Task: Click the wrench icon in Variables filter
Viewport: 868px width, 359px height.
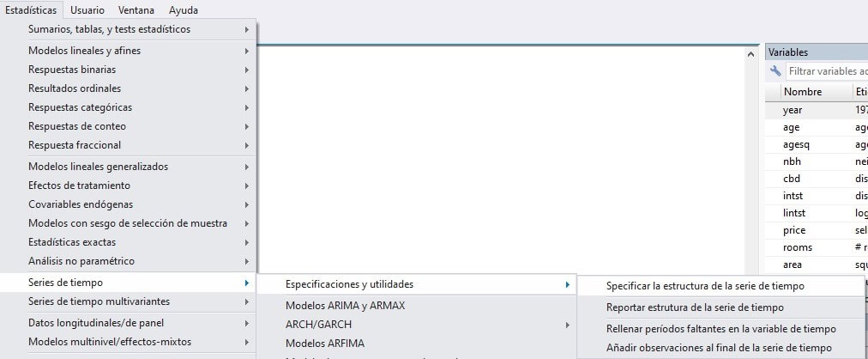Action: (775, 71)
